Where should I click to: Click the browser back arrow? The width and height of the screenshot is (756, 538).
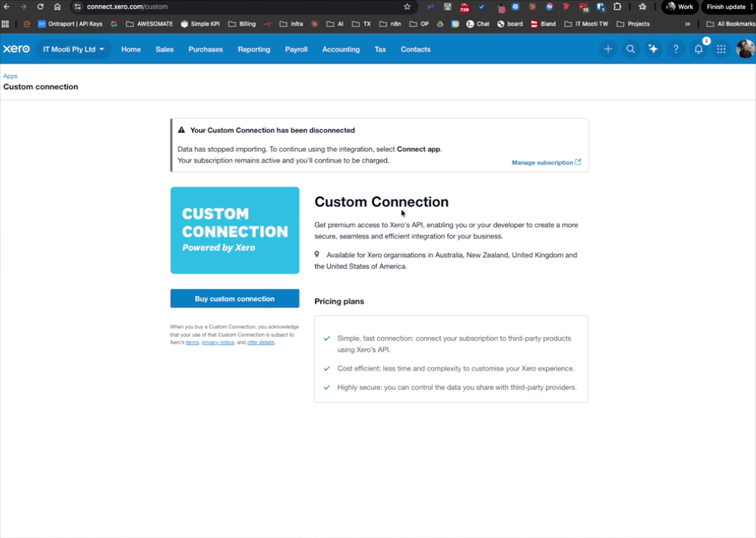pos(7,7)
